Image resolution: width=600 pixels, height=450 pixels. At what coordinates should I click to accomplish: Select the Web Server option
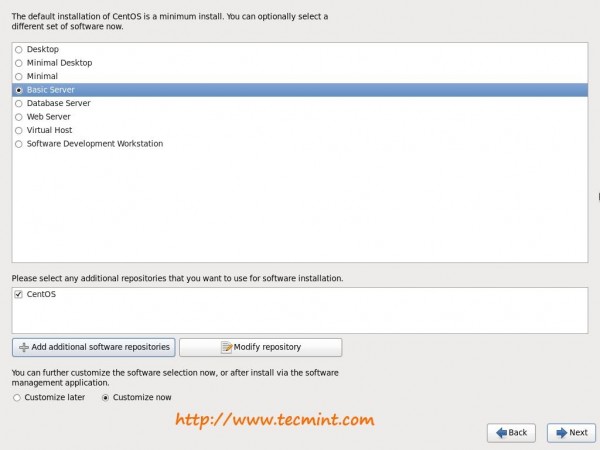pos(19,117)
